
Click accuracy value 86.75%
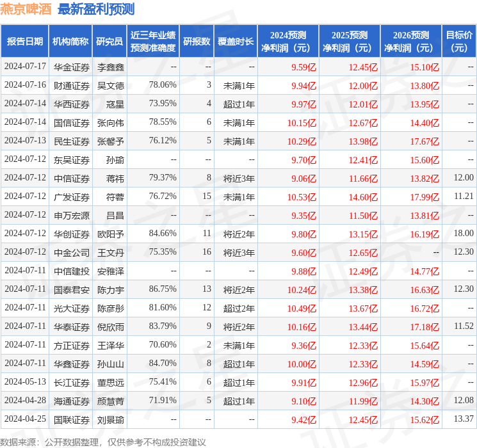(163, 289)
